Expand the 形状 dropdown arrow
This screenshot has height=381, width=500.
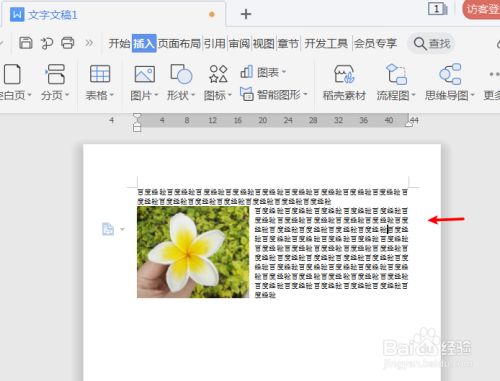click(193, 95)
